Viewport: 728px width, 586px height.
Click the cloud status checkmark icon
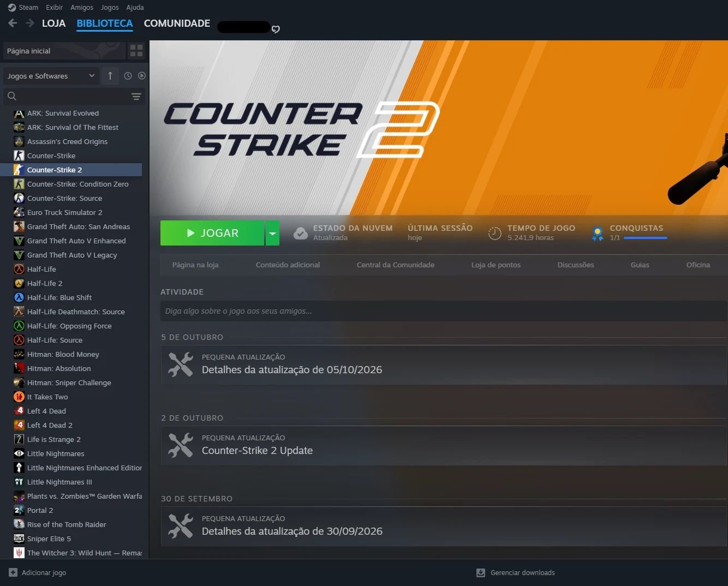tap(301, 234)
